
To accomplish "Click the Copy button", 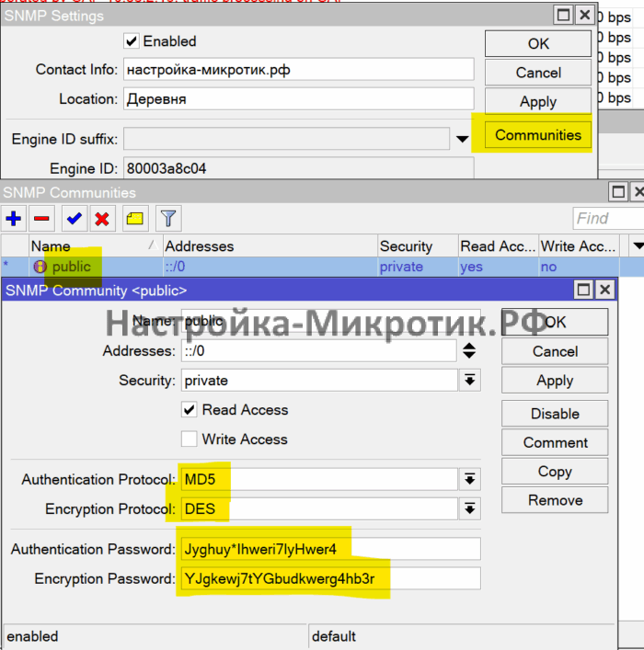I will (555, 472).
